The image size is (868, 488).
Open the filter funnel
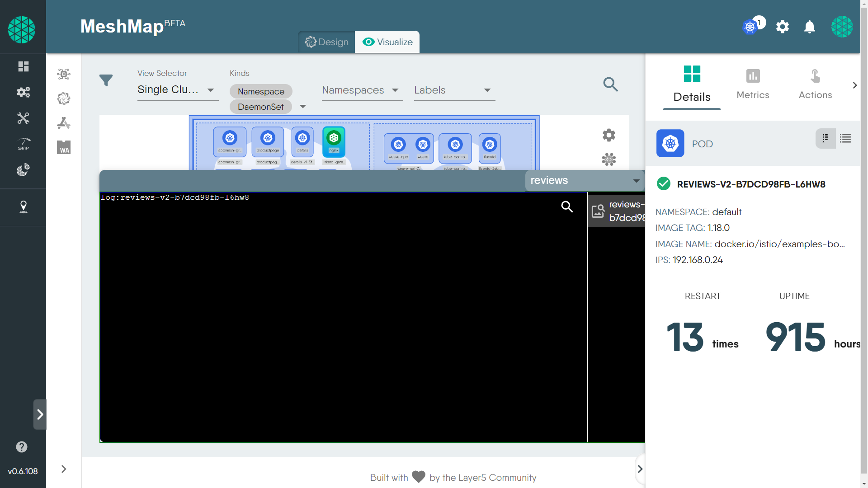click(106, 80)
